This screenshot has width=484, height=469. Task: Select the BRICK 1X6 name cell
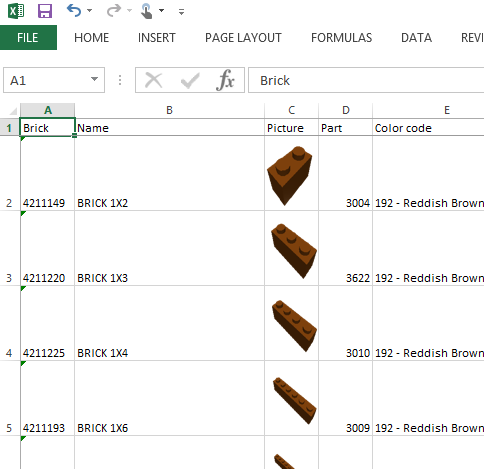click(169, 398)
